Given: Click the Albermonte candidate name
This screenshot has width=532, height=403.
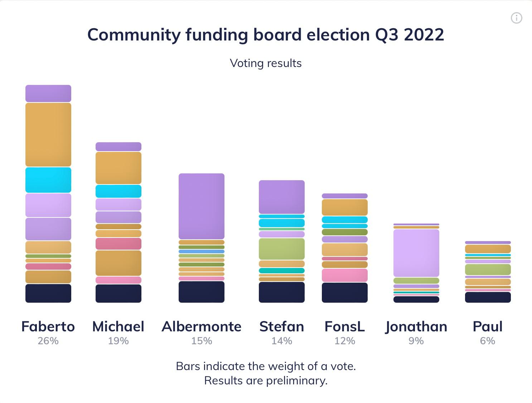Looking at the screenshot, I should coord(202,326).
